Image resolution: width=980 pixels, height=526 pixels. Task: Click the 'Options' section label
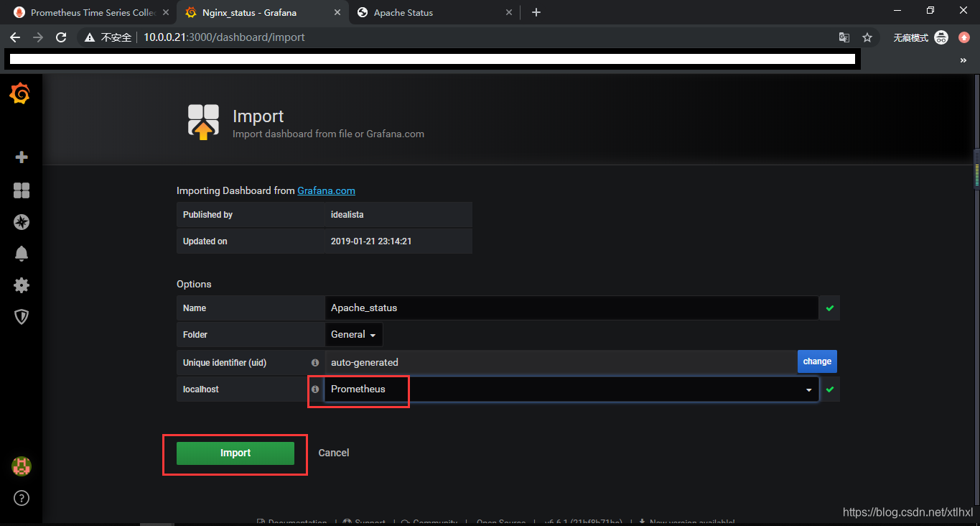pos(194,285)
